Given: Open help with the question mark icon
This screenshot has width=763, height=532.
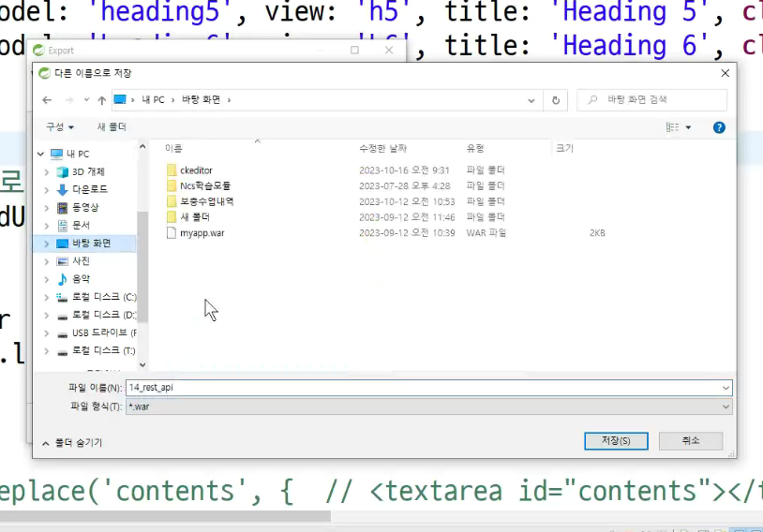Looking at the screenshot, I should (x=719, y=127).
